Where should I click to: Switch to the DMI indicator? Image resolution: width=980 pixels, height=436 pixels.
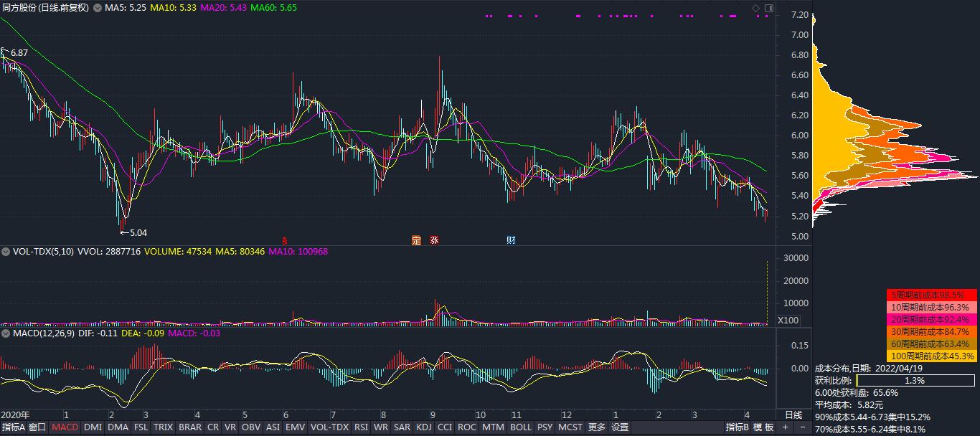click(x=93, y=427)
